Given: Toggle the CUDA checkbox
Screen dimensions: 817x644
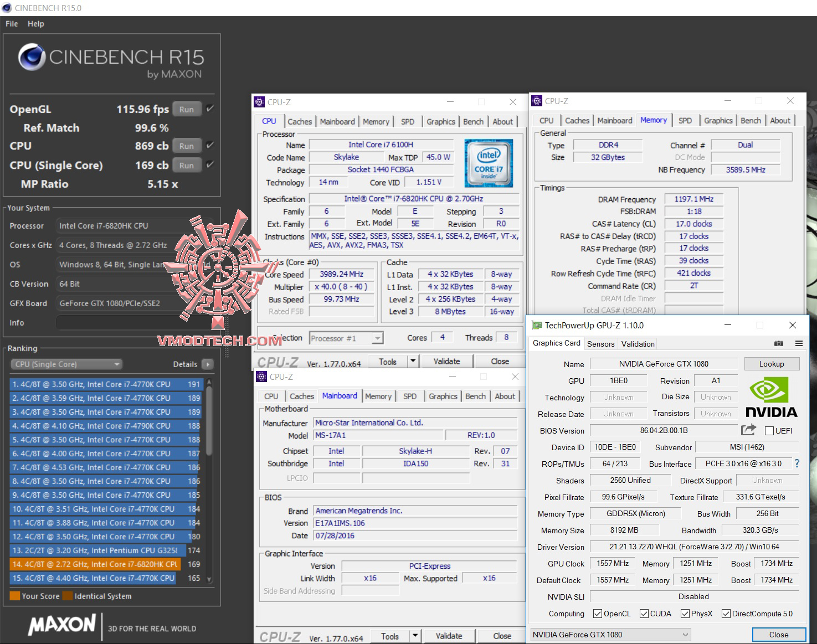Looking at the screenshot, I should click(x=644, y=614).
